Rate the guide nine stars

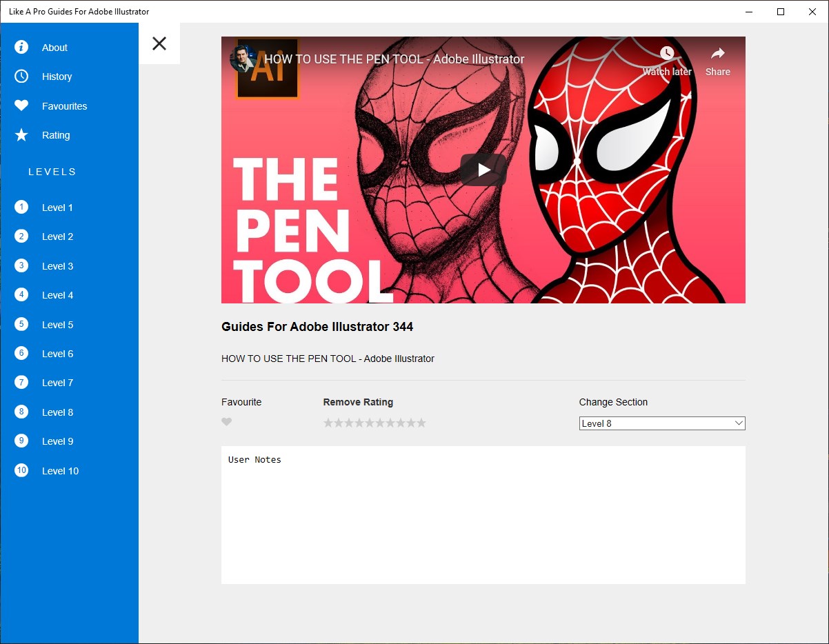pos(411,423)
